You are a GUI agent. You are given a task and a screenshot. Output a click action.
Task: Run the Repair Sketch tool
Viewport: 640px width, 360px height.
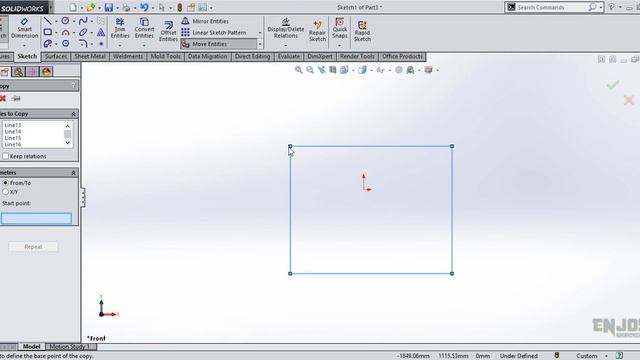pyautogui.click(x=317, y=31)
